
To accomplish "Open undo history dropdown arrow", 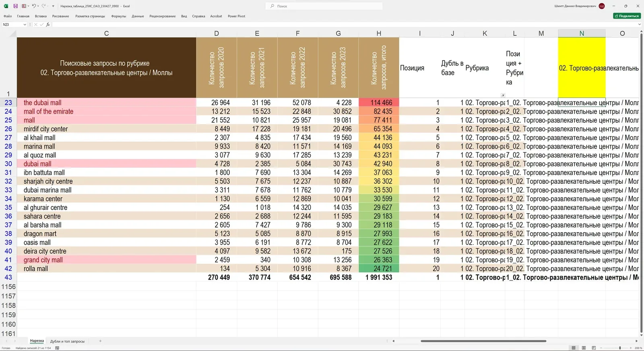I will click(x=38, y=6).
